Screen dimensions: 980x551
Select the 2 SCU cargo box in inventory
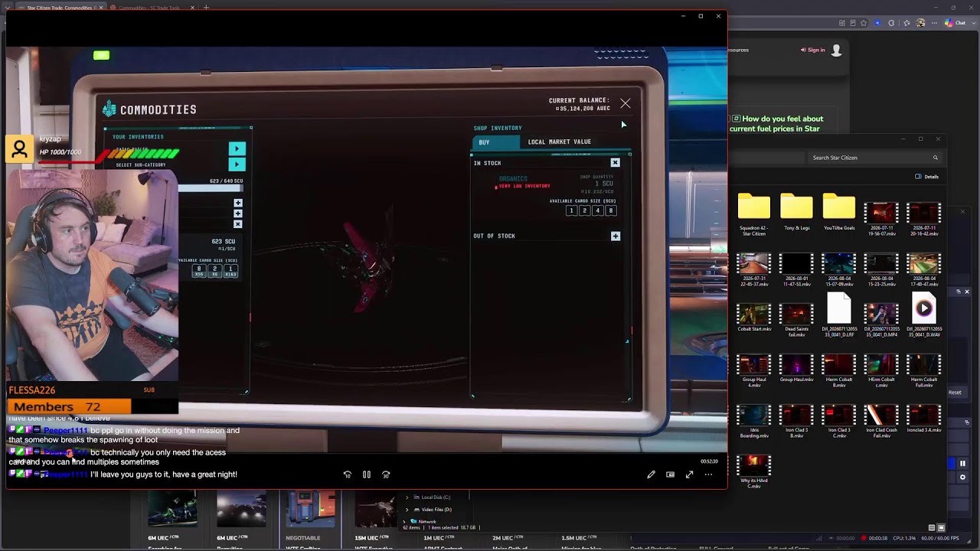point(214,270)
